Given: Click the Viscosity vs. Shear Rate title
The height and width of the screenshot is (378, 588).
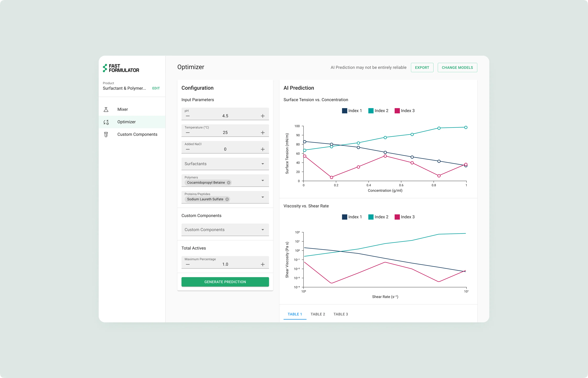Looking at the screenshot, I should [306, 206].
